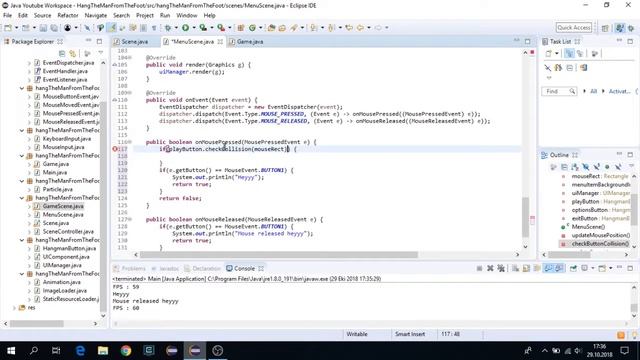
Task: Click the New Java Package icon
Action: (241, 28)
